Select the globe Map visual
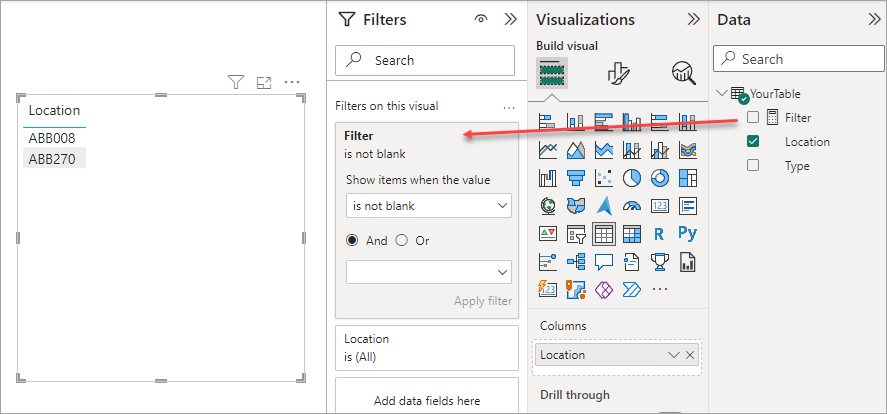The image size is (887, 414). pos(547,206)
